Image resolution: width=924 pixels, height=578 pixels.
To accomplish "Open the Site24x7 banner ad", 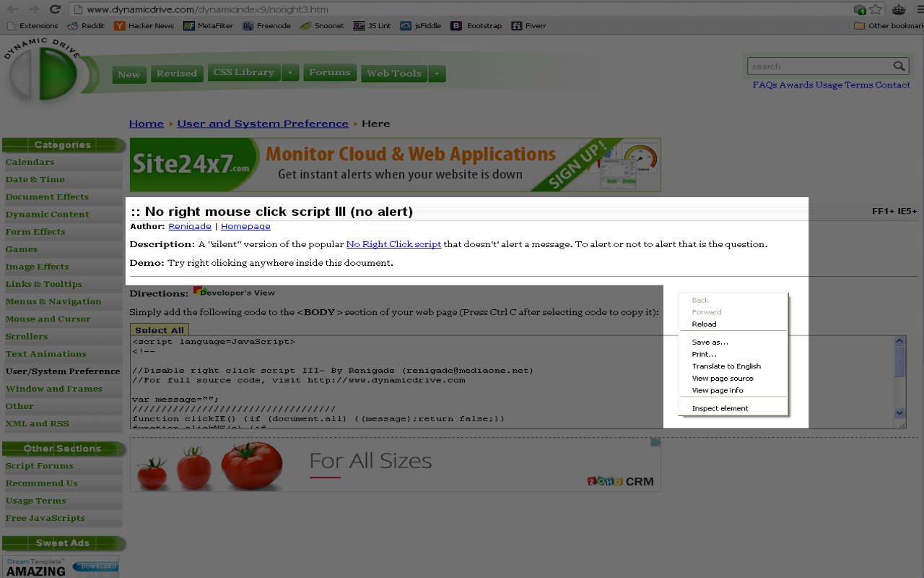I will pyautogui.click(x=396, y=165).
